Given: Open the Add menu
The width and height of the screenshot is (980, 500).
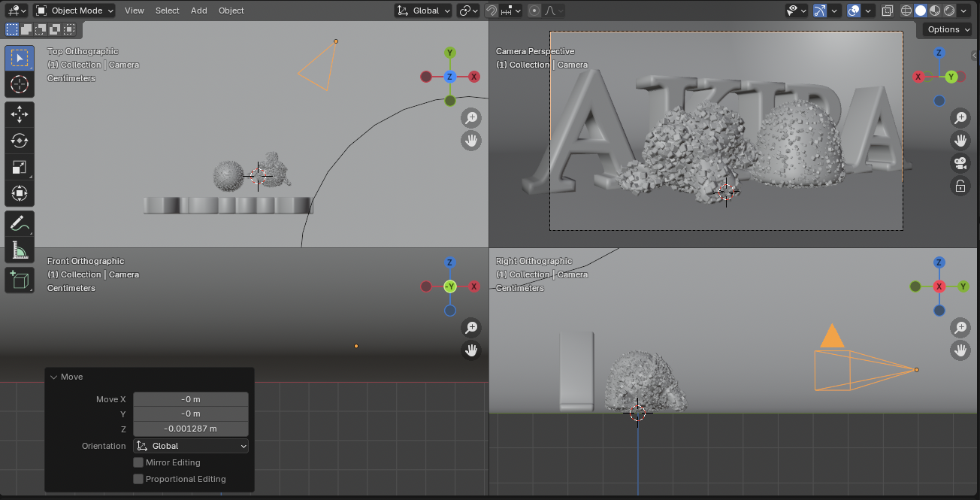Looking at the screenshot, I should coord(198,11).
